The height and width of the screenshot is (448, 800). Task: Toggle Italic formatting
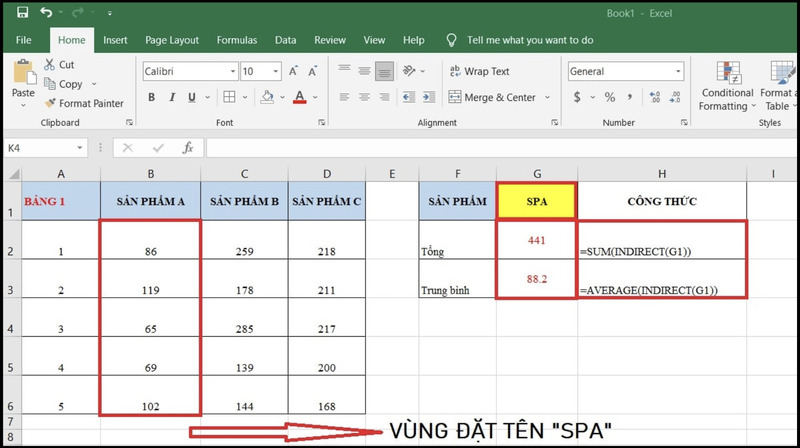pos(172,97)
